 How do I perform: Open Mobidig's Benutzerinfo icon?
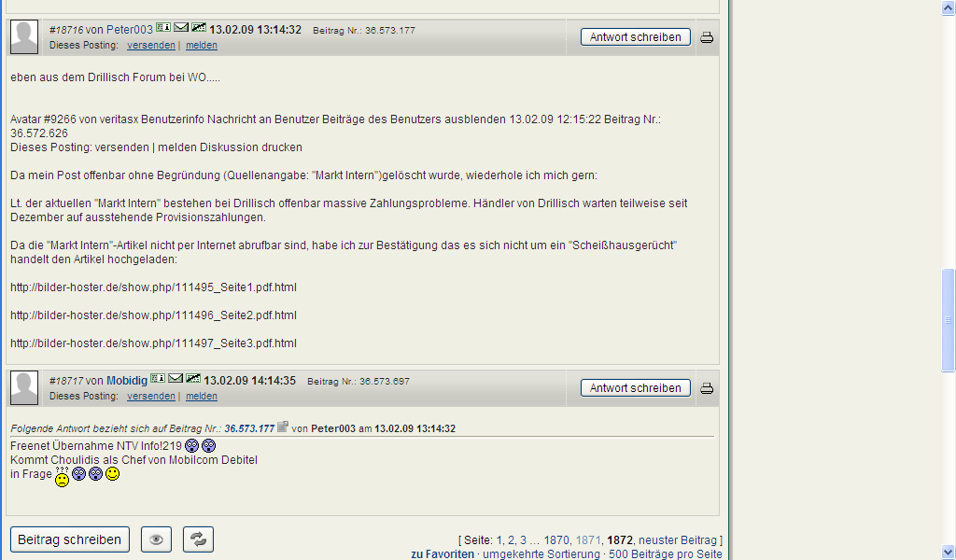[x=157, y=380]
